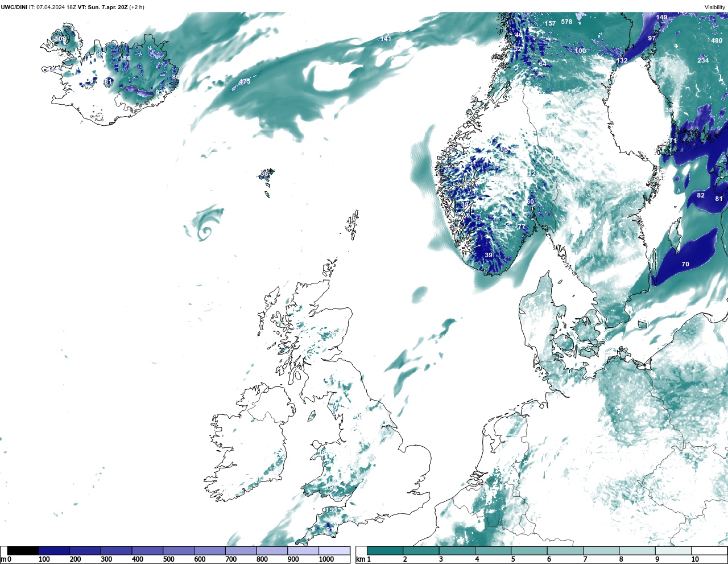The width and height of the screenshot is (728, 564).
Task: Click the "56" value on the map
Action: [504, 150]
